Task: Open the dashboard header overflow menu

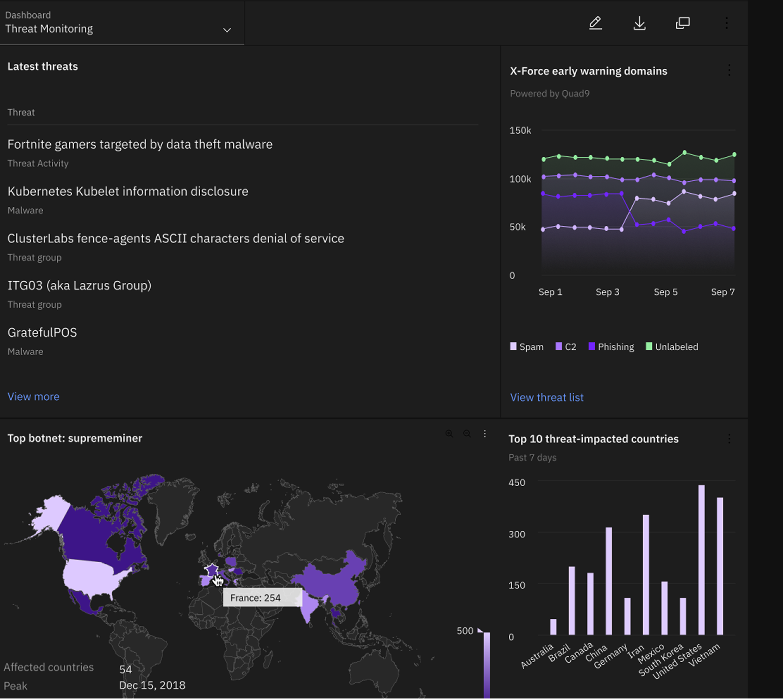Action: point(726,23)
